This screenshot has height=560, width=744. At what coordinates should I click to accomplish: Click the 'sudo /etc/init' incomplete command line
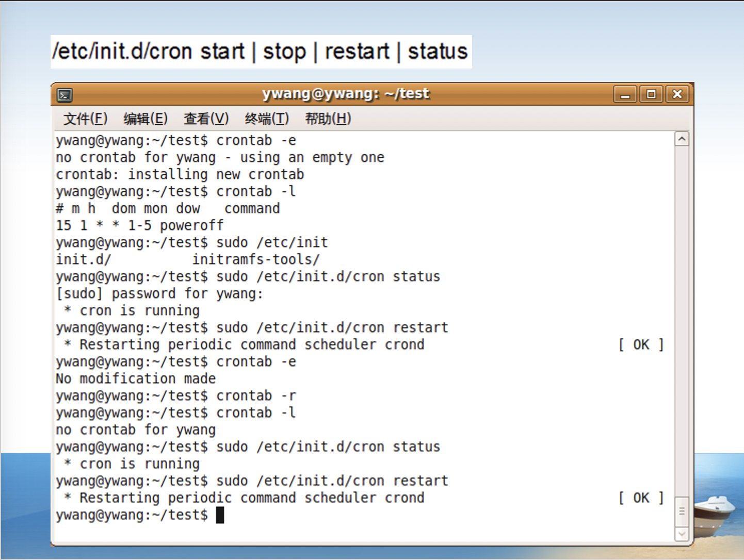coord(192,243)
